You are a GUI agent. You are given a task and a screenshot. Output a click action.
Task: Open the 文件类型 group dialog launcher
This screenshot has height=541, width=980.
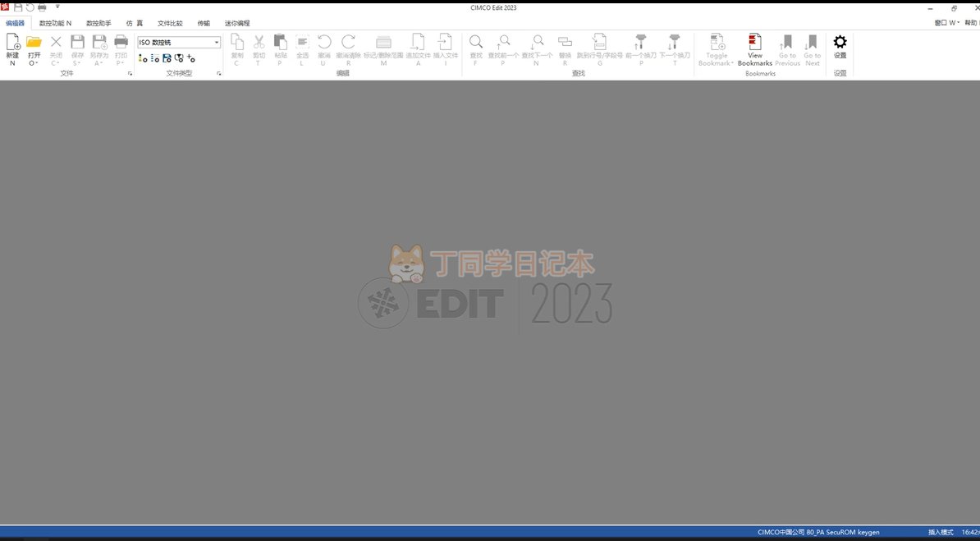tap(219, 74)
